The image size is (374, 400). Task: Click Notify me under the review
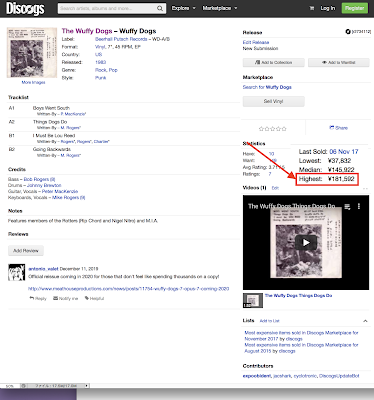click(65, 298)
